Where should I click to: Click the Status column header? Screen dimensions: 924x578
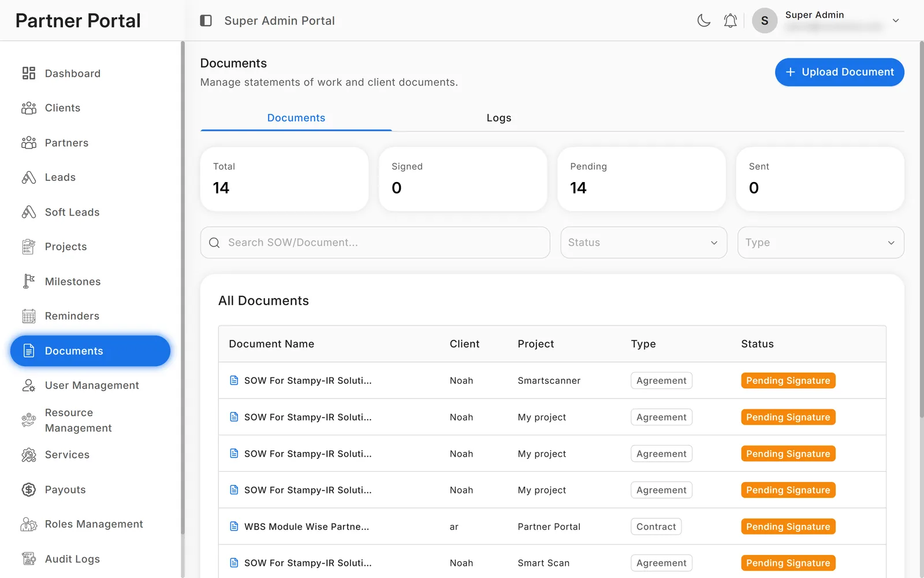757,344
